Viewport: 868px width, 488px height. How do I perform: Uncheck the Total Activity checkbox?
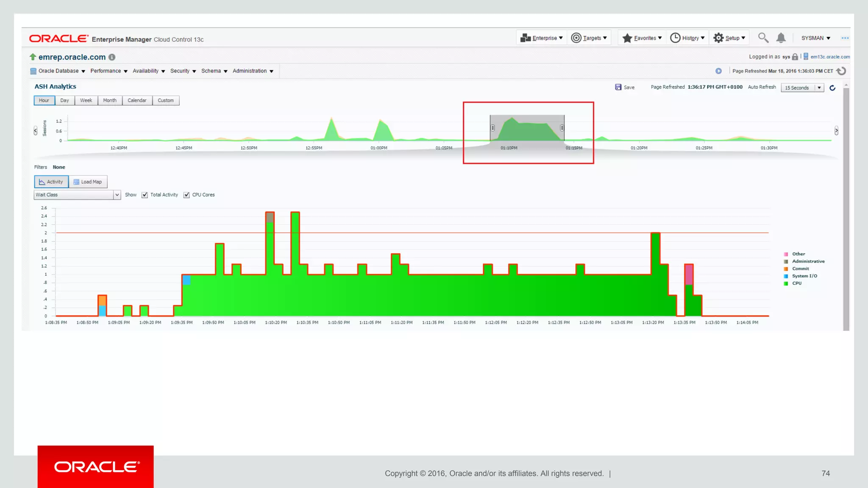[x=145, y=195]
